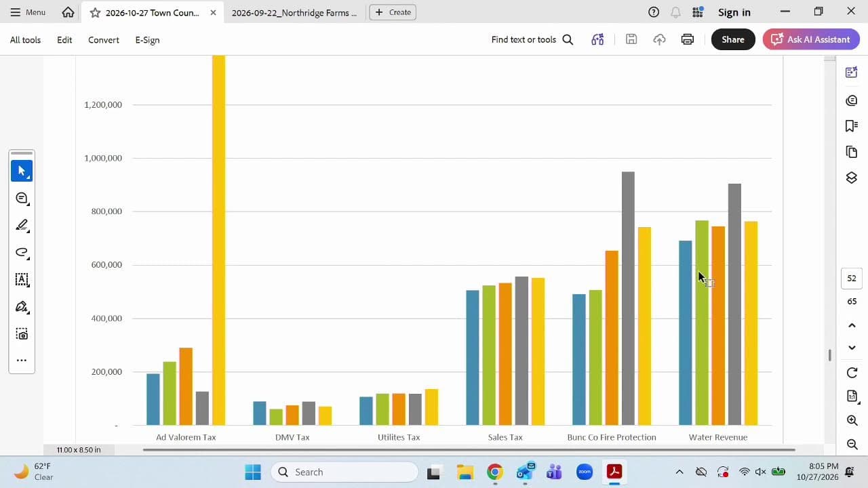Click the Share button
The height and width of the screenshot is (488, 868).
733,39
